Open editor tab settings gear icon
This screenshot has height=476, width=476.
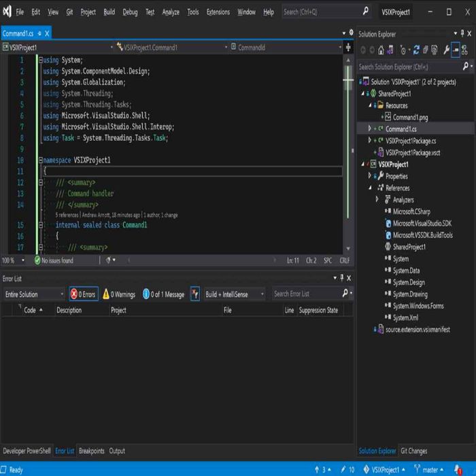352,33
